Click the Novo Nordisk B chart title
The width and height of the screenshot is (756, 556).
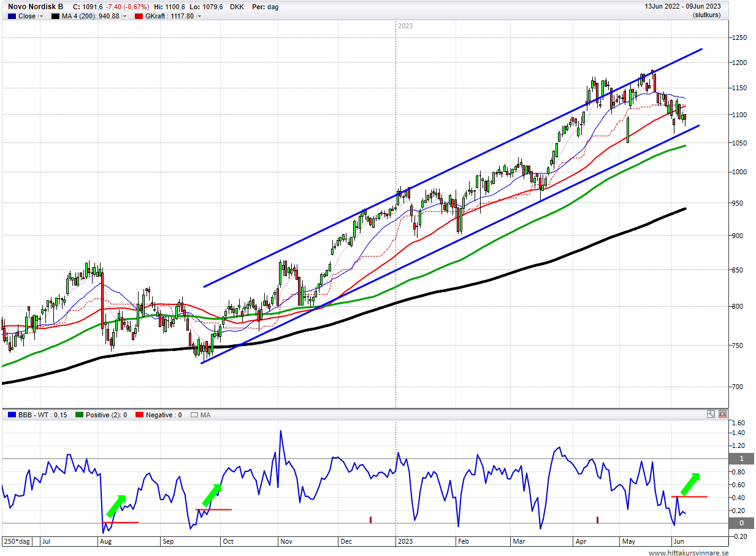pyautogui.click(x=35, y=7)
